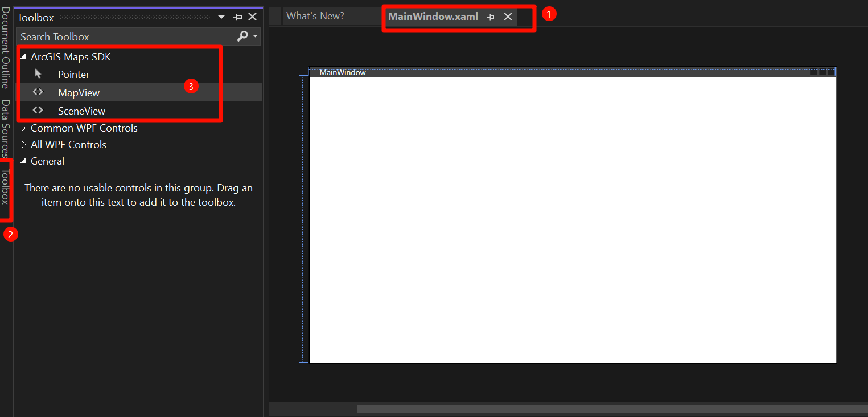Switch to the What's New? tab
The height and width of the screenshot is (417, 868).
pyautogui.click(x=315, y=16)
